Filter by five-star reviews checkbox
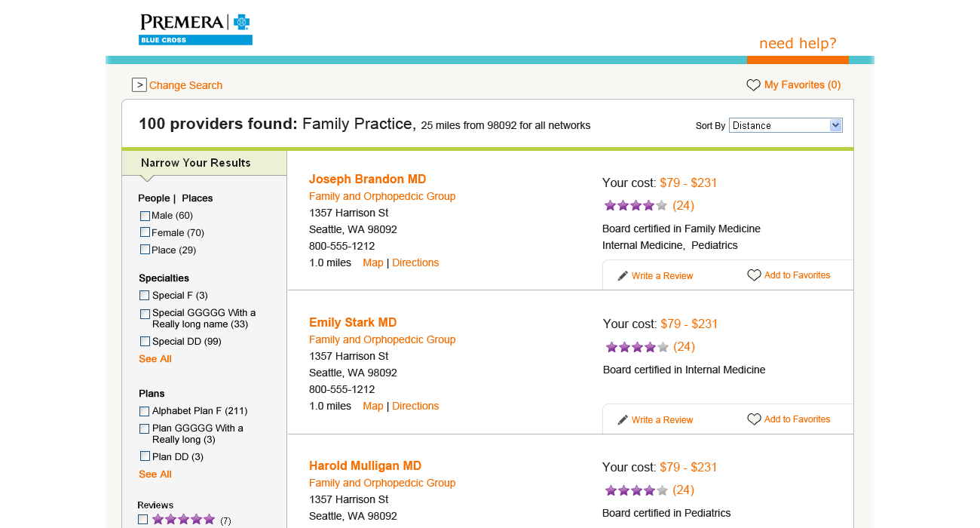The height and width of the screenshot is (528, 980). 143,519
